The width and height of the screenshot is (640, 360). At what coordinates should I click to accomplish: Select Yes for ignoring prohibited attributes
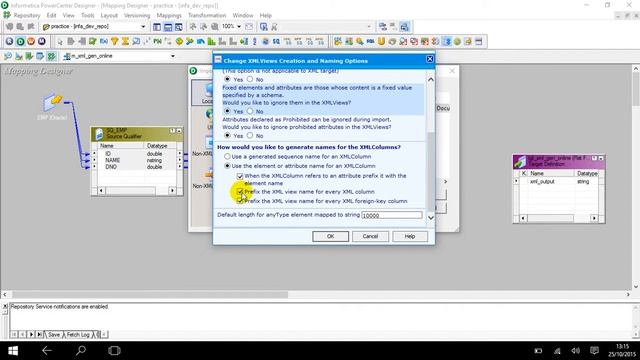coord(227,136)
